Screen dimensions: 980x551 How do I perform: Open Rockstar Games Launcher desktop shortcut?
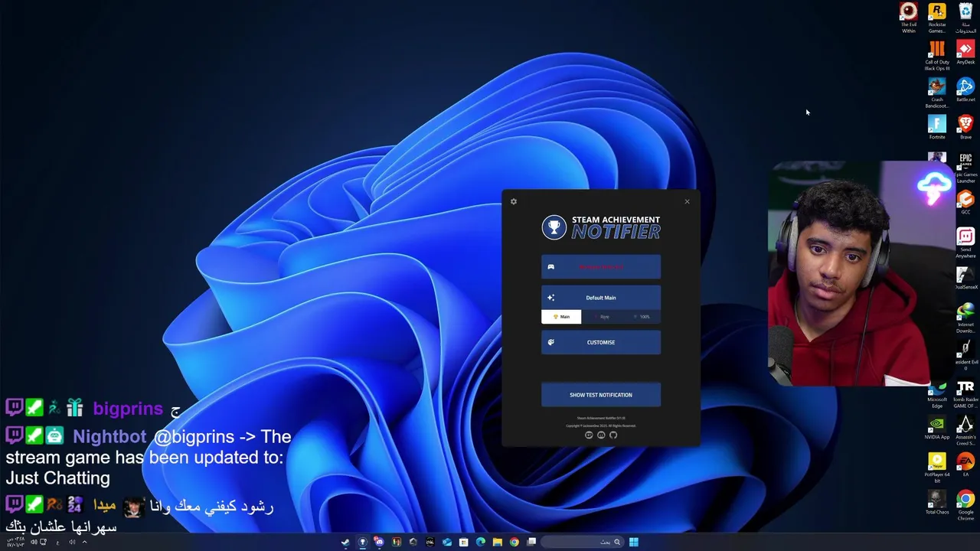[x=937, y=18]
